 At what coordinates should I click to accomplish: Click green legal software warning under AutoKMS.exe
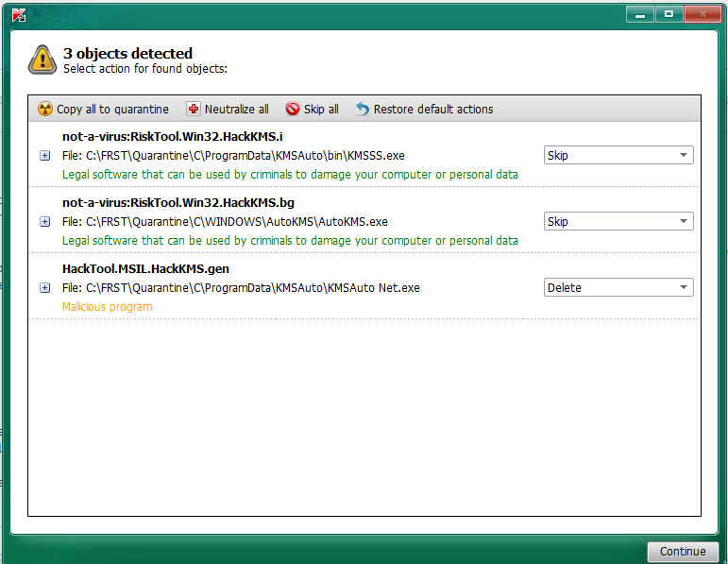click(290, 241)
